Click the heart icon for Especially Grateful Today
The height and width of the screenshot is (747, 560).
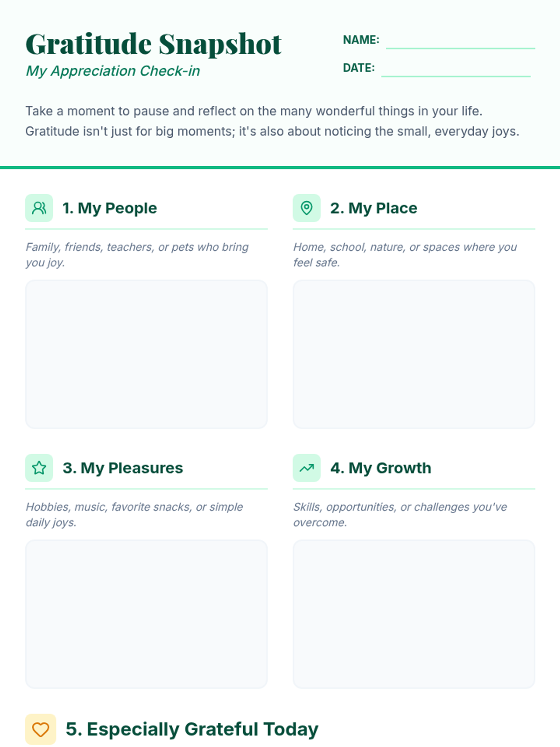pyautogui.click(x=41, y=729)
